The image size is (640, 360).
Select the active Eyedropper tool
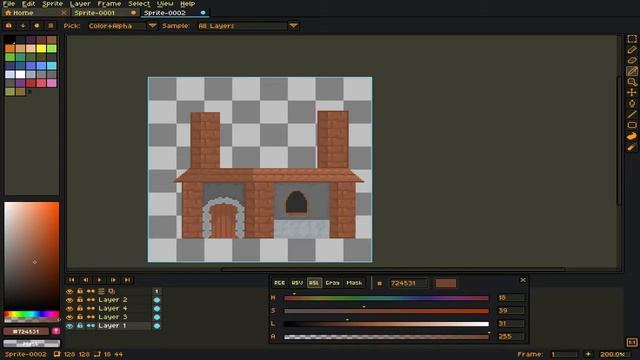click(632, 71)
